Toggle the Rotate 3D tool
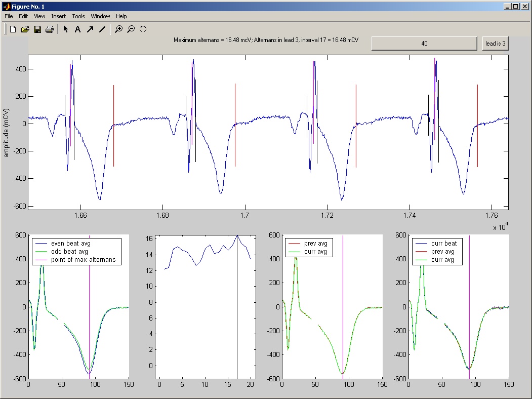The width and height of the screenshot is (532, 399). (143, 29)
